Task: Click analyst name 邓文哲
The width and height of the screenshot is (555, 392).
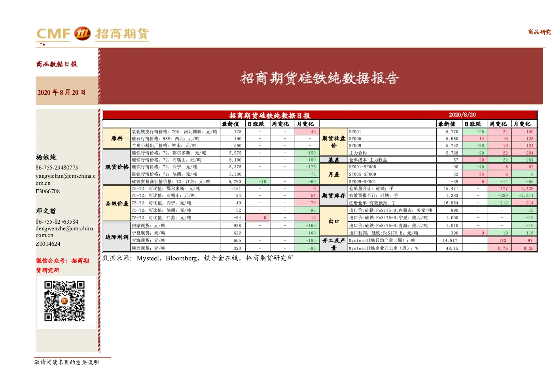Action: coord(46,211)
